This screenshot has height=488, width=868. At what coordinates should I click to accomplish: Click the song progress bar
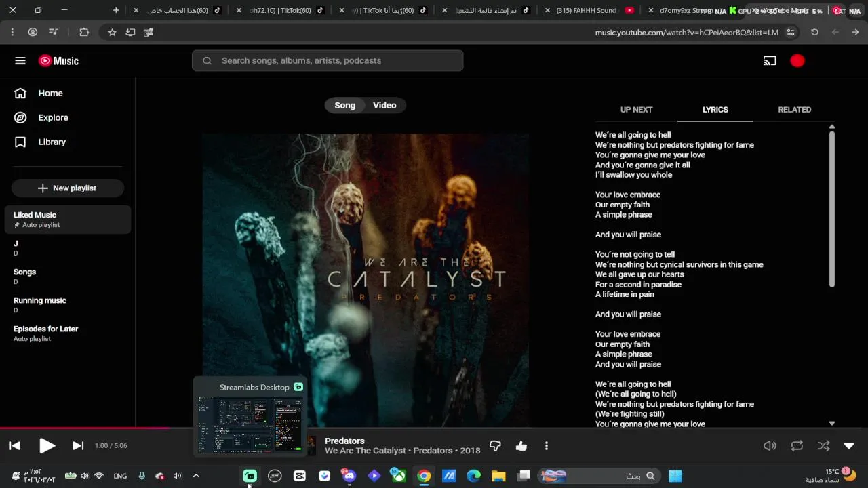pyautogui.click(x=434, y=428)
